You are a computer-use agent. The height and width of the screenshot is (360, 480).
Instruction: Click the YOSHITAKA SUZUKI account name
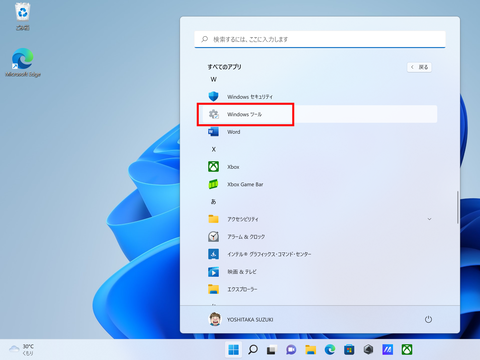[250, 320]
